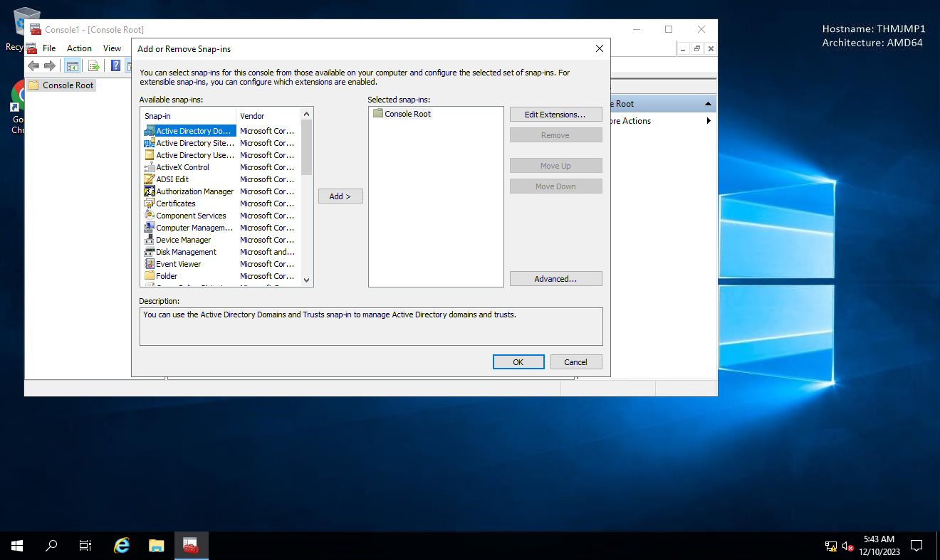
Task: Click the snap-in list scroll up arrow
Action: point(306,114)
